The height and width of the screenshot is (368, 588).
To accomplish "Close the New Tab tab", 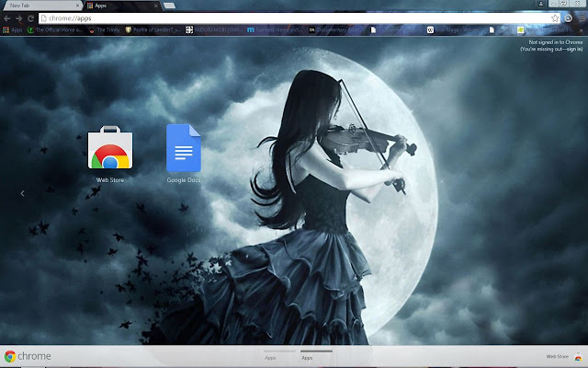I will 77,6.
